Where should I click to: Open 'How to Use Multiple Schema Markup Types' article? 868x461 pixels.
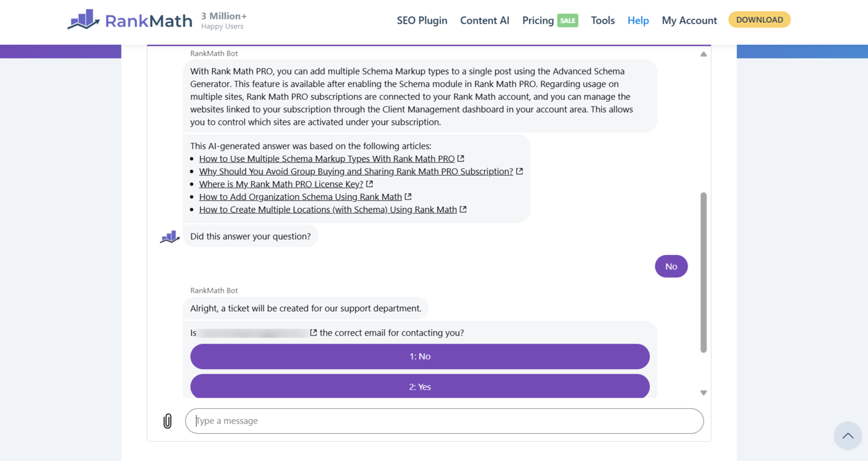click(326, 158)
